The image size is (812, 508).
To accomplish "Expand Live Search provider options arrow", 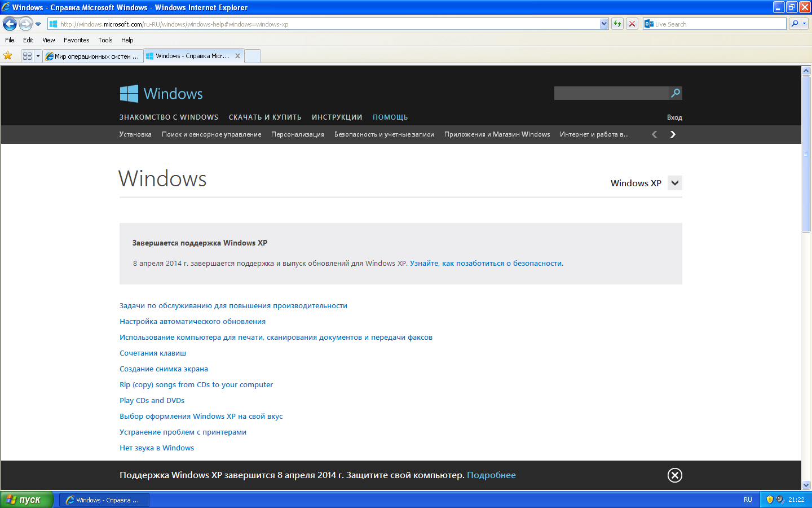I will tap(805, 24).
